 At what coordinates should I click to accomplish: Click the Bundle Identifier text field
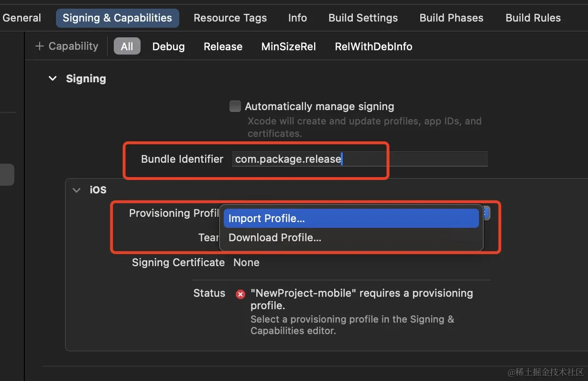click(x=359, y=159)
